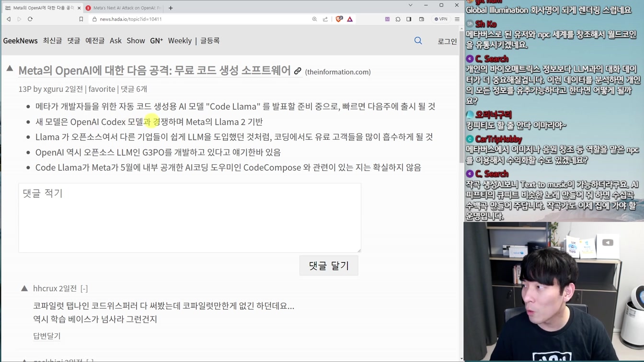
Task: Go back with the browser back arrow
Action: [9, 19]
